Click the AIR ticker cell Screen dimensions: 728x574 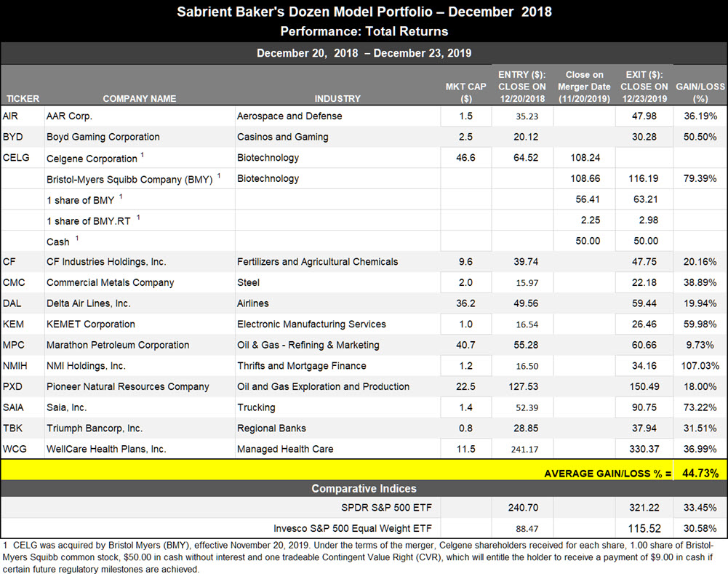pyautogui.click(x=10, y=116)
